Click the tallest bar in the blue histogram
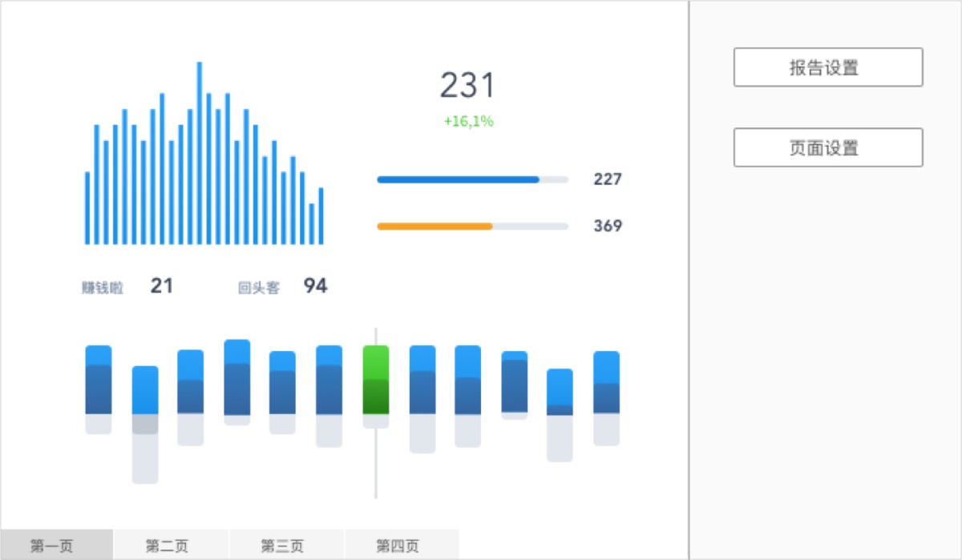This screenshot has height=560, width=962. [x=199, y=153]
